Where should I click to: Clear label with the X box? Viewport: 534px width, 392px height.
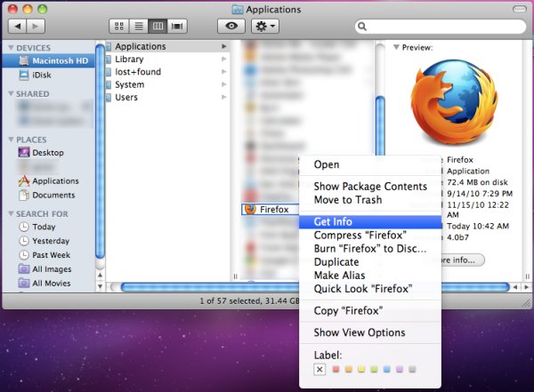[320, 369]
